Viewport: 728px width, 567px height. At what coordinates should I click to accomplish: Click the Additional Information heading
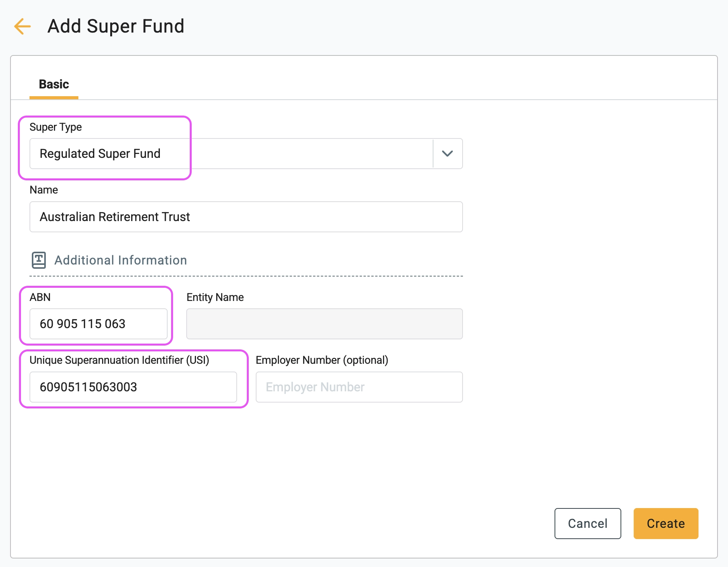(121, 260)
